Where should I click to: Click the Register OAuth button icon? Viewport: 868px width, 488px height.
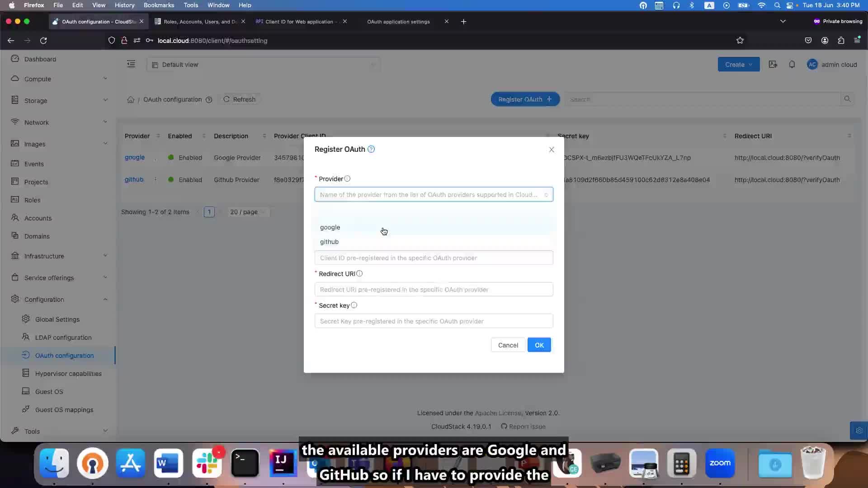click(x=549, y=99)
